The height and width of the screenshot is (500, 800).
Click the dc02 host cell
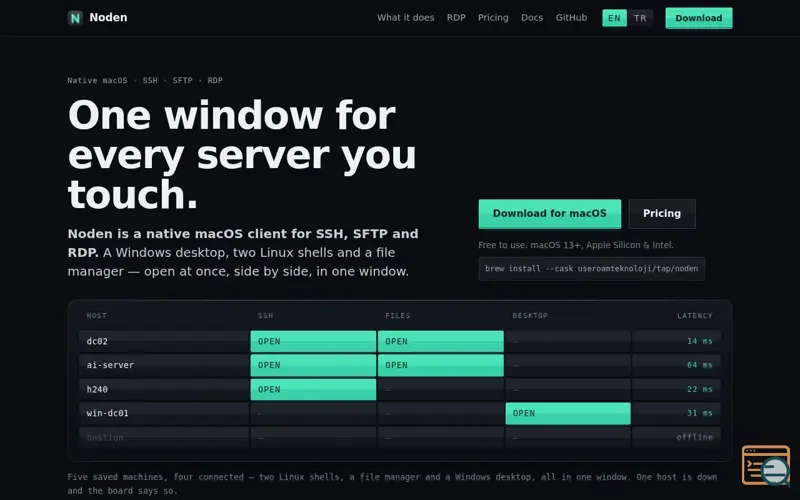coord(164,341)
